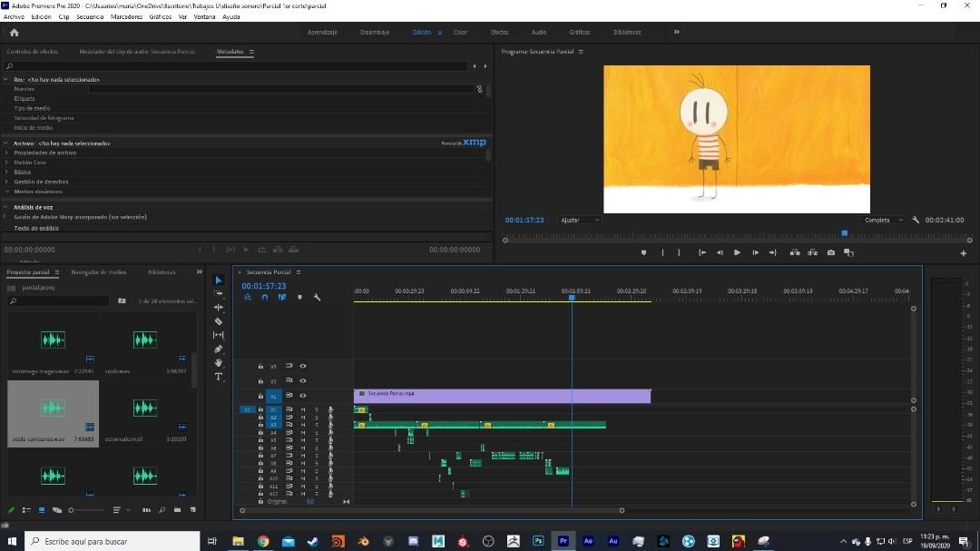Switch to the Navegador de medios tab
This screenshot has height=551, width=980.
pos(99,272)
